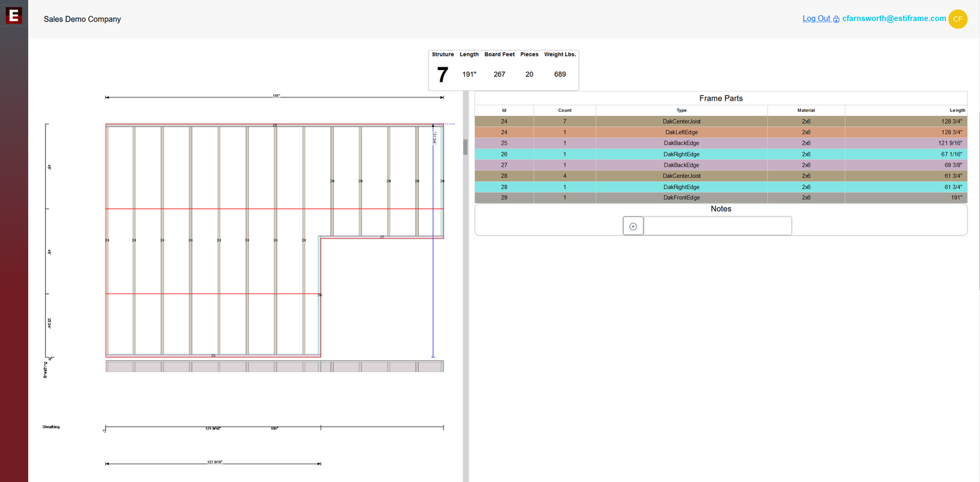Click the Material column header
The width and height of the screenshot is (980, 482).
coord(806,110)
